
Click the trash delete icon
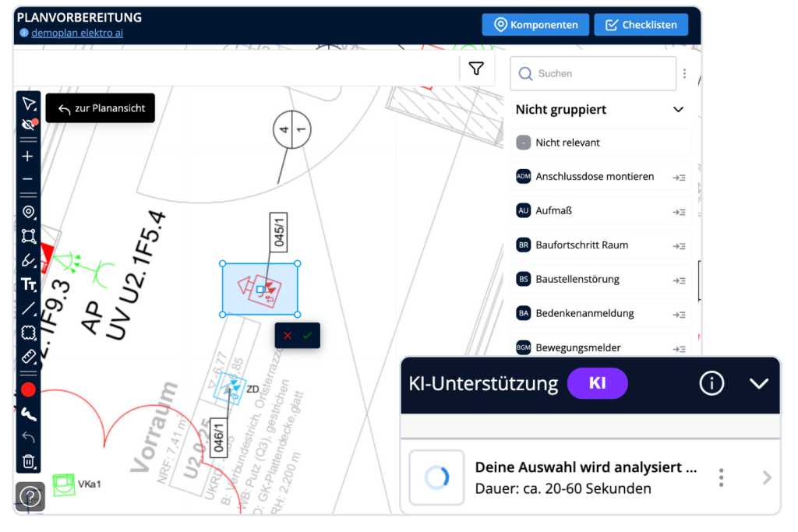click(29, 461)
